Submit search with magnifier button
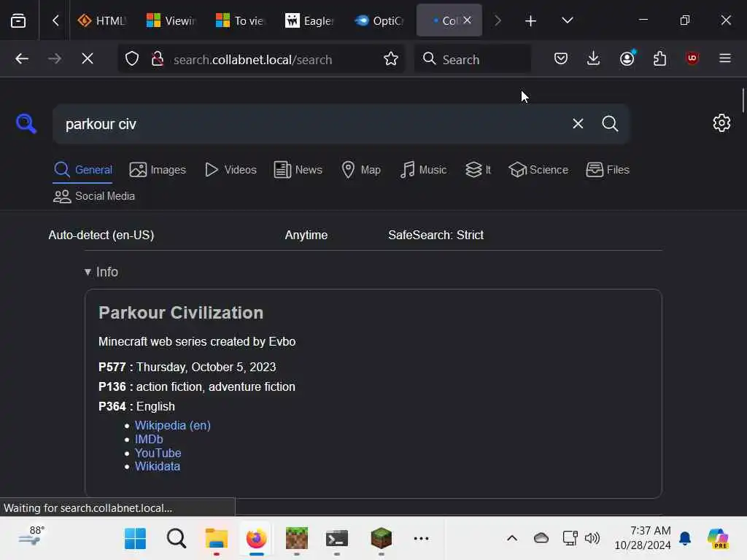The width and height of the screenshot is (747, 560). click(x=611, y=124)
